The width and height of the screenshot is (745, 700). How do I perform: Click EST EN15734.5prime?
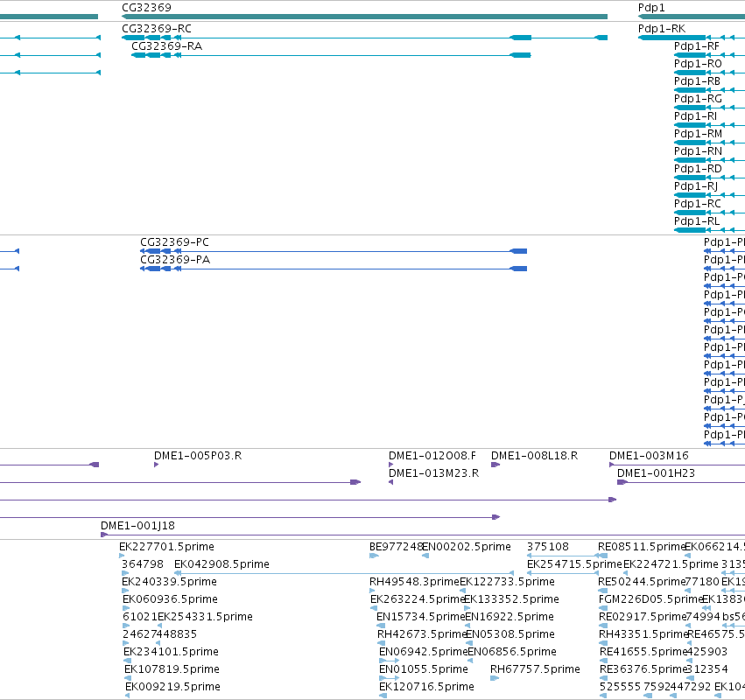(420, 617)
